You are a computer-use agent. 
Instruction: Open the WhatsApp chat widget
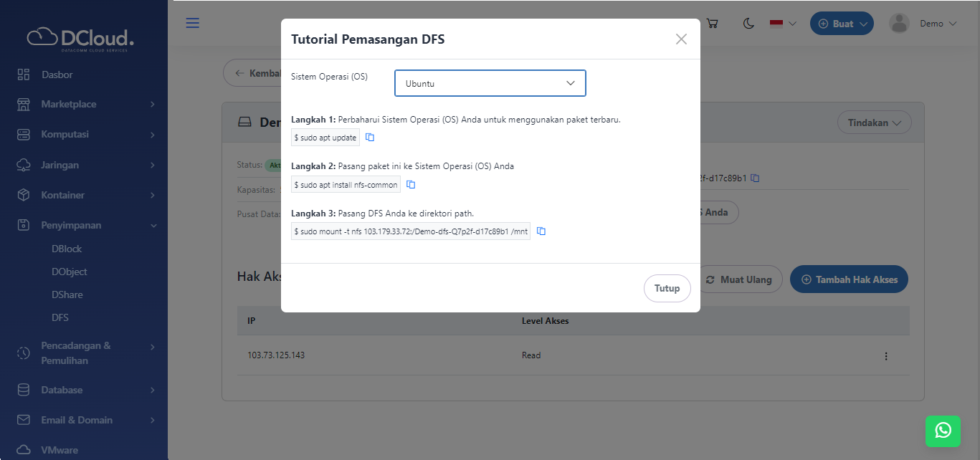click(942, 431)
